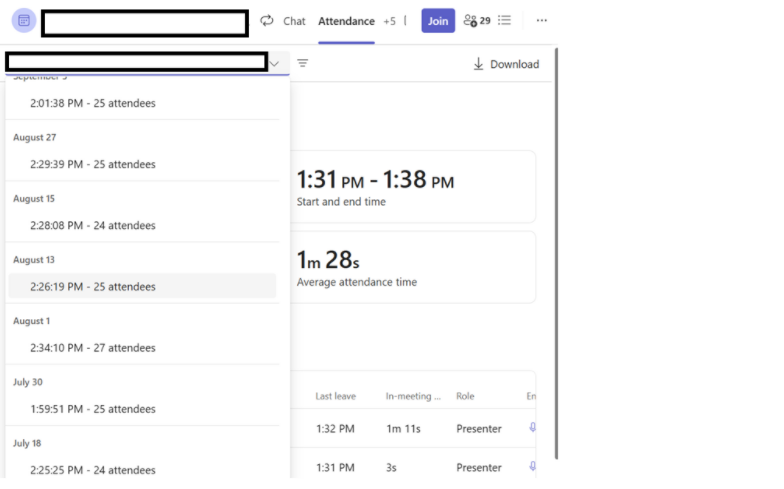Switch to the Attendance tab
Image resolution: width=784 pixels, height=489 pixels.
click(346, 21)
